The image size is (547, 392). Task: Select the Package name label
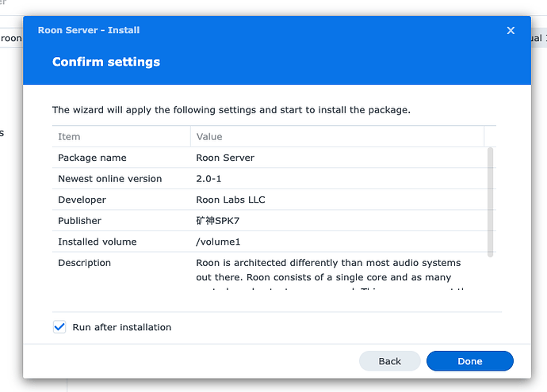(92, 158)
